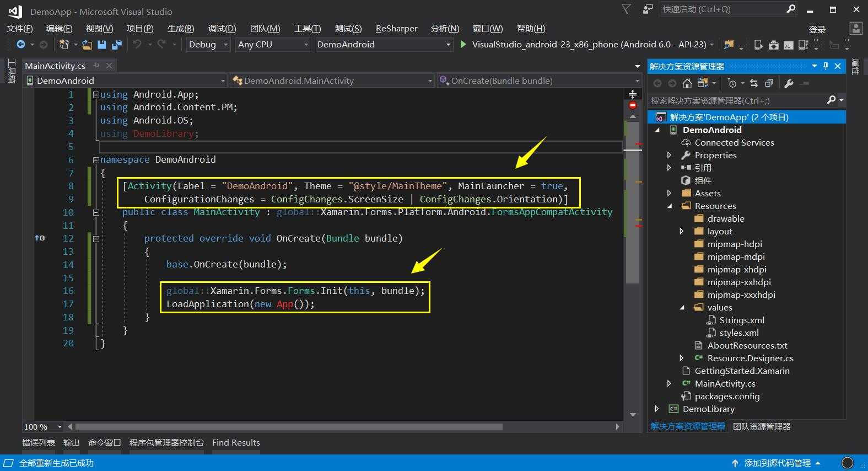868x471 pixels.
Task: Open the target device dropdown arrow
Action: click(711, 45)
